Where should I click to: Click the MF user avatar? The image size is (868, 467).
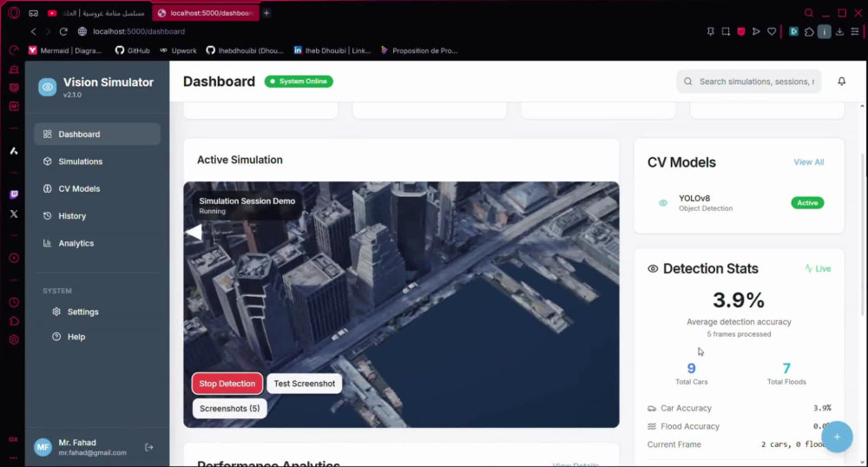(43, 447)
